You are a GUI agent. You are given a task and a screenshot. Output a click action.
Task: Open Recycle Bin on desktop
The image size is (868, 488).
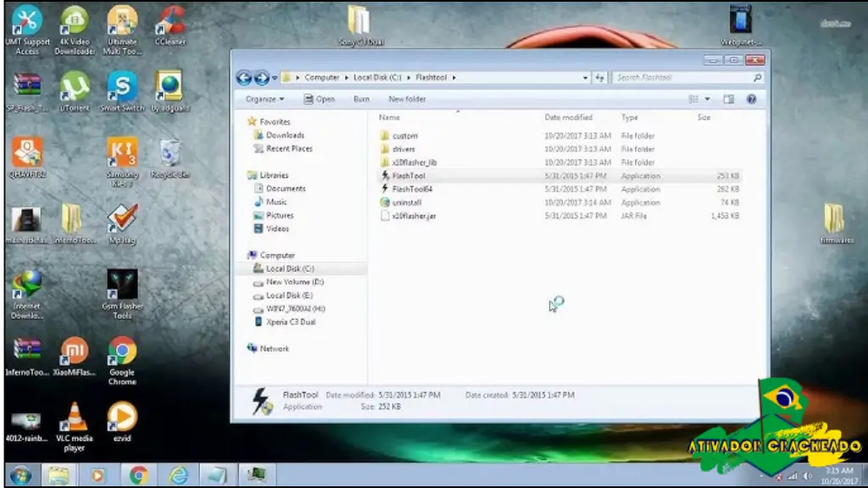[x=170, y=158]
